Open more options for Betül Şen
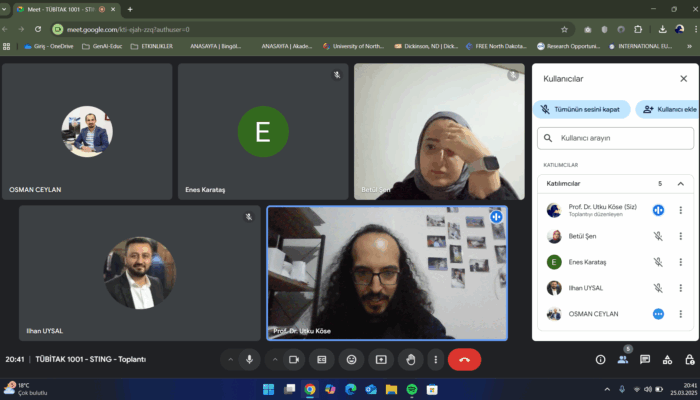 (x=680, y=236)
